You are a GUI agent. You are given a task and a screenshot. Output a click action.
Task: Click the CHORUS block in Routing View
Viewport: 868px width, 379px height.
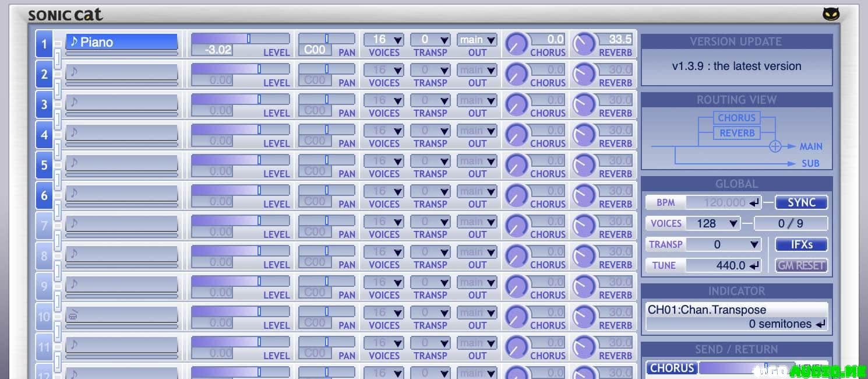click(x=736, y=118)
